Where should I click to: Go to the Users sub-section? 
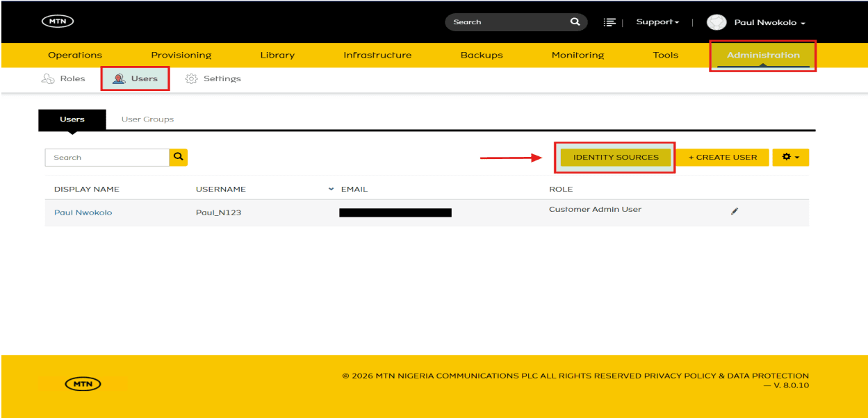(136, 78)
